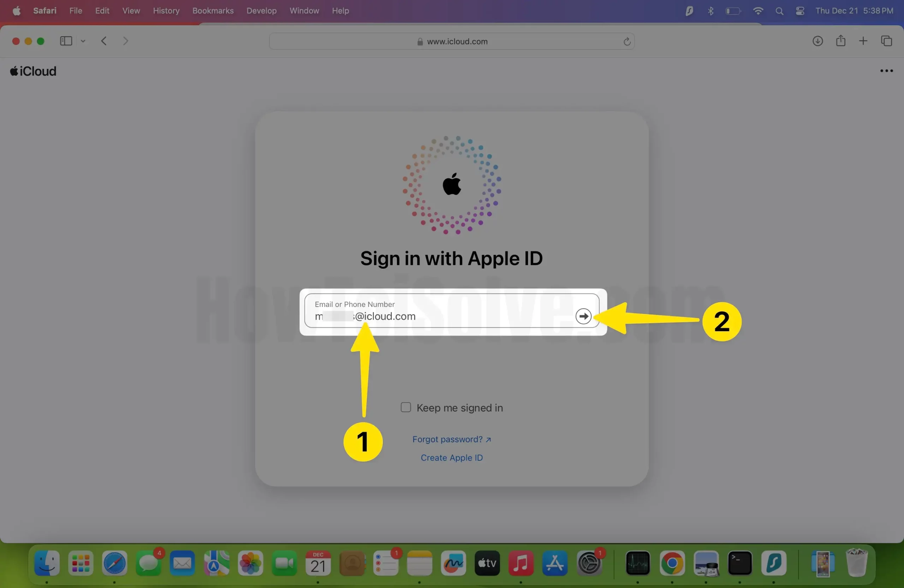Open Control Center icon
This screenshot has height=588, width=904.
(800, 11)
